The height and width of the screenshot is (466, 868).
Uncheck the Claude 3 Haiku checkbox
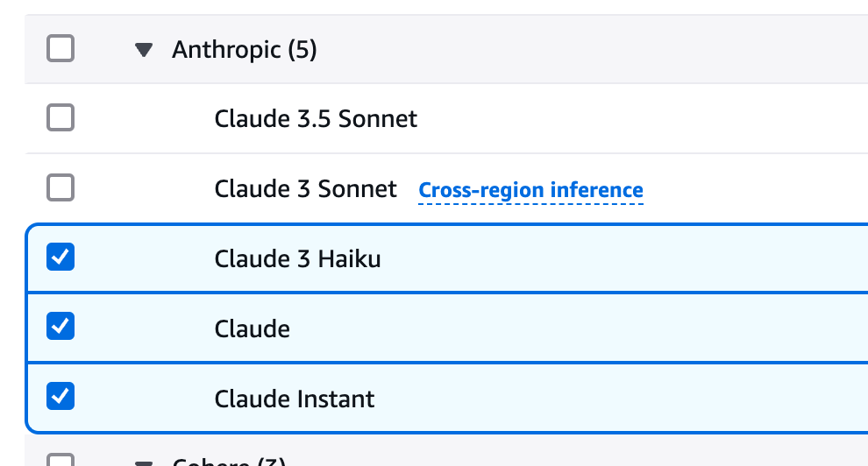60,258
